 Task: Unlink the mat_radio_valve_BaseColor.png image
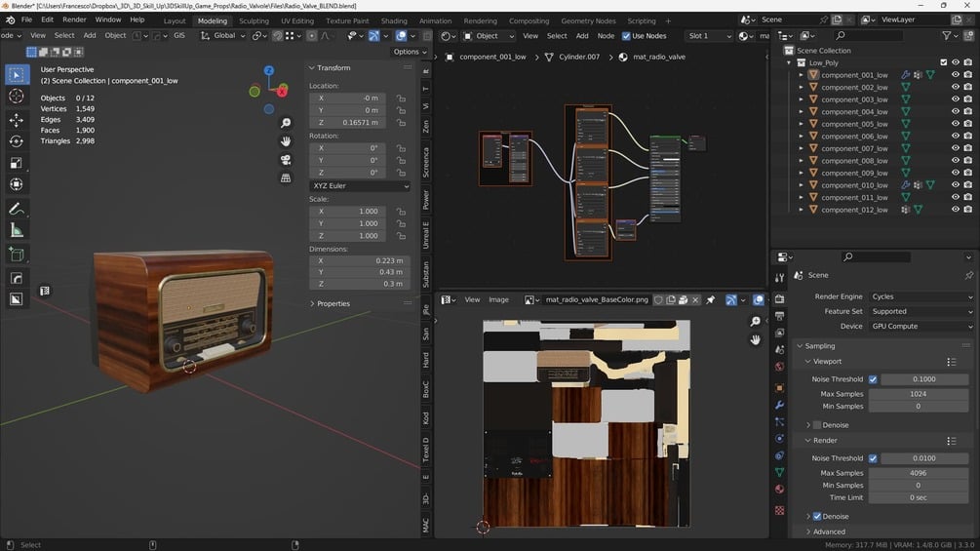point(696,300)
